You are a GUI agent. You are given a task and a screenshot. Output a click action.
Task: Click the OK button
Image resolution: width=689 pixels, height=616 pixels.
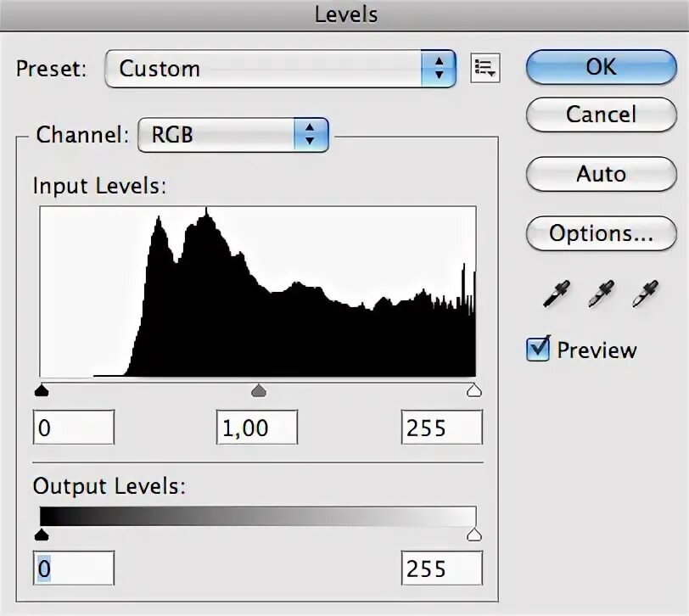coord(601,67)
